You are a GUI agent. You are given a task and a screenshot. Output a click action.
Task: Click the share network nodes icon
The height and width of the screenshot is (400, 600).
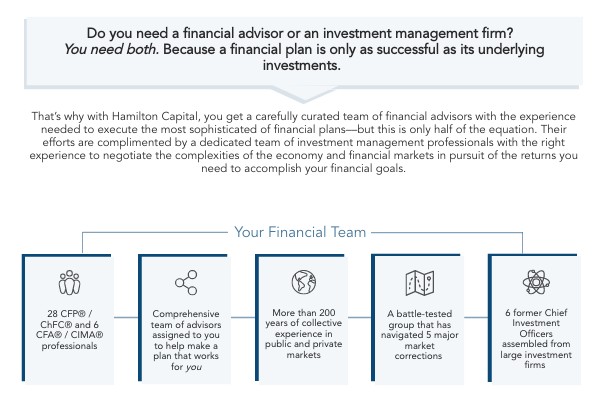click(186, 282)
